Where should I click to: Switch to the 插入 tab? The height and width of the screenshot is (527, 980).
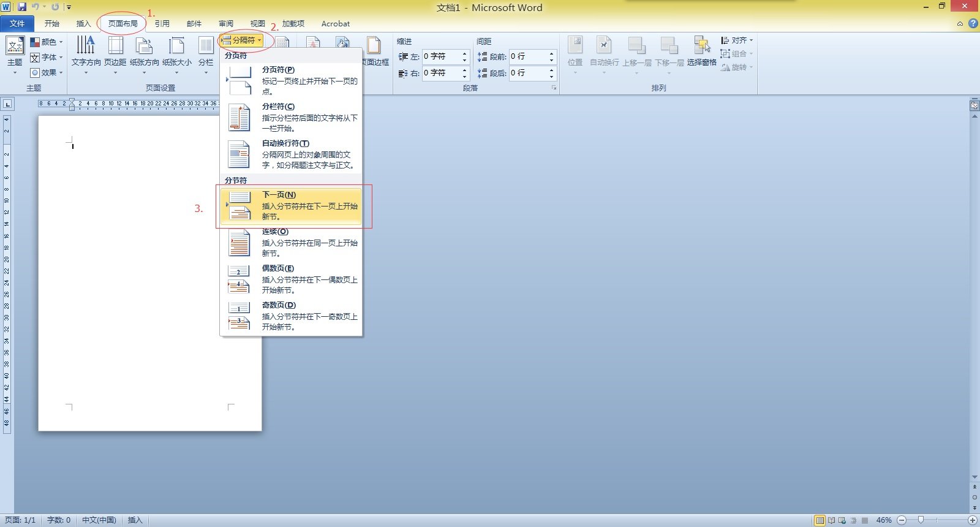(x=83, y=24)
